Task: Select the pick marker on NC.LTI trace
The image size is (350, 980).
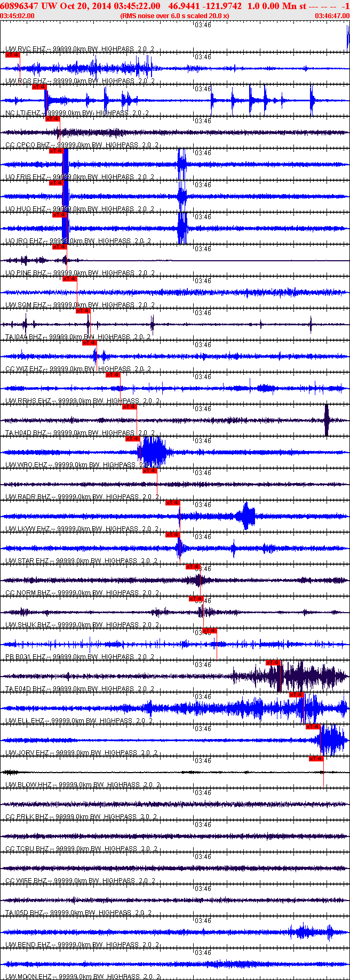Action: 39,87
